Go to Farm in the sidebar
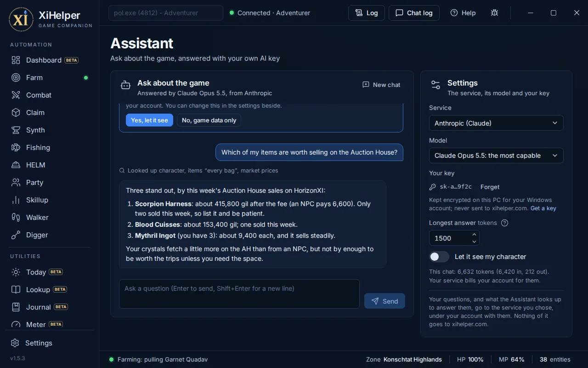The image size is (588, 368). click(x=49, y=78)
